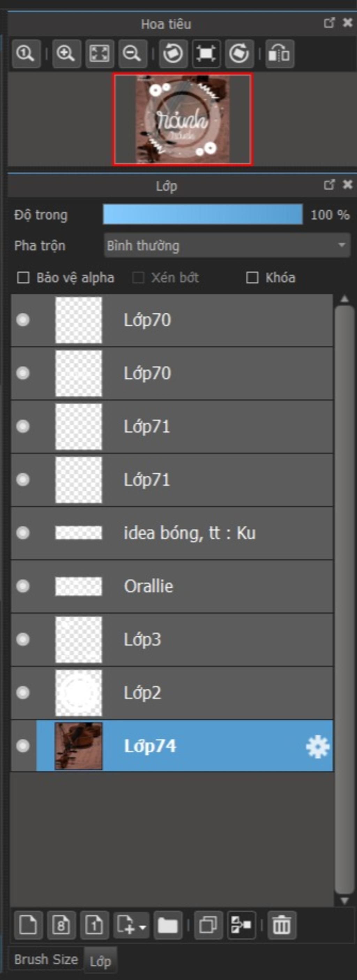Expand the add special layer dropdown arrow
The image size is (357, 980).
pos(143,927)
